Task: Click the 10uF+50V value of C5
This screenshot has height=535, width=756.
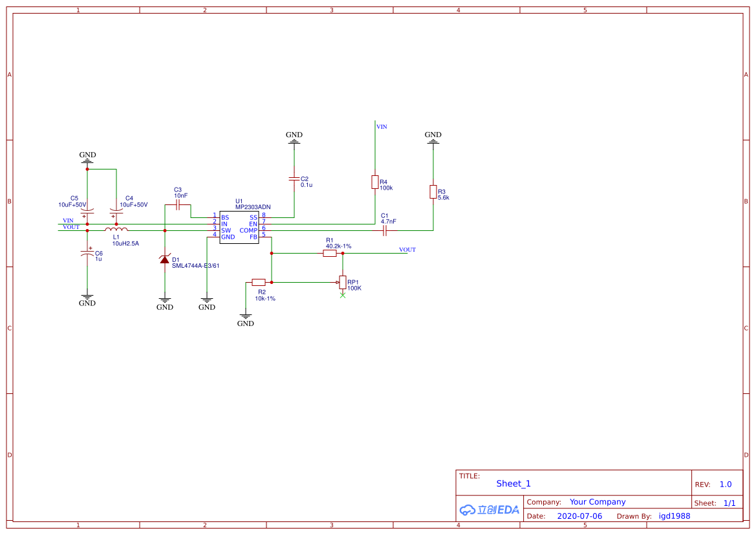Action: click(x=72, y=205)
